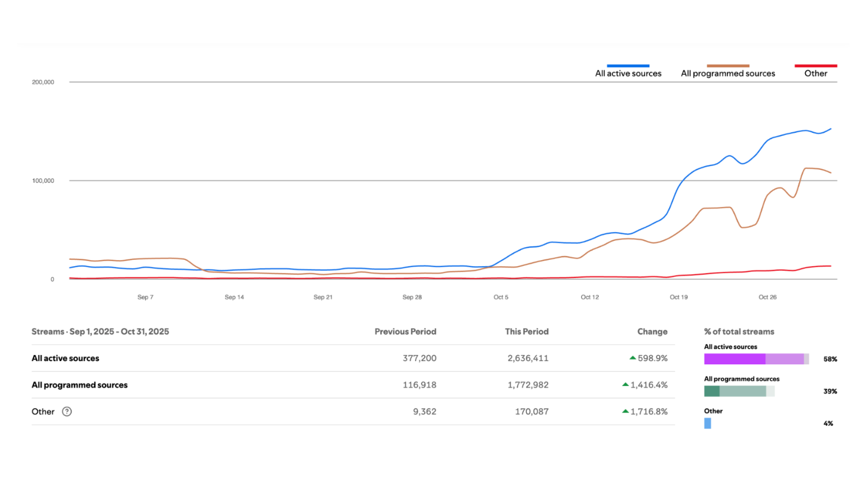Click the Sep 14 date marker on axis
This screenshot has height=488, width=868.
click(234, 297)
